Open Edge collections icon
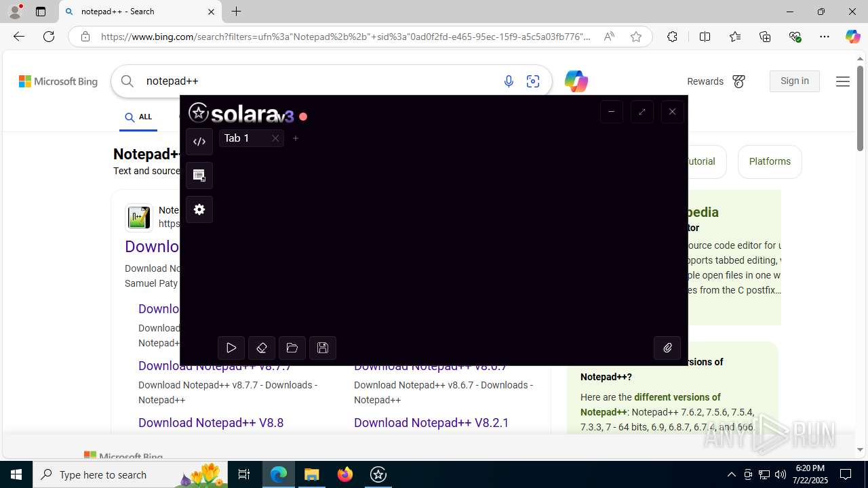868x488 pixels. [x=765, y=37]
